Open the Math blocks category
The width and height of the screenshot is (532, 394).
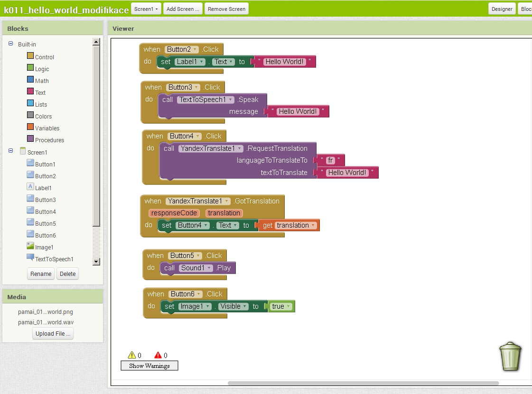pos(42,81)
